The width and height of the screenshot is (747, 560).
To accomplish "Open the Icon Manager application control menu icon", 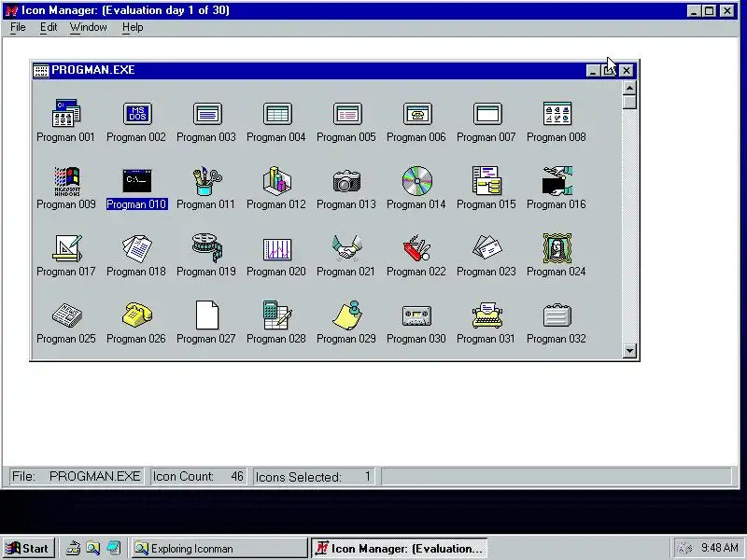I will point(11,10).
